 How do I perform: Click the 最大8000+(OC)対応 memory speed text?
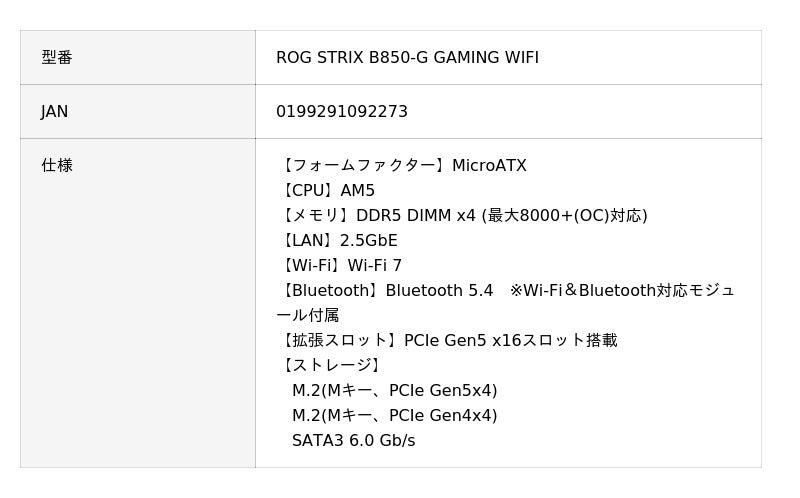pos(565,216)
